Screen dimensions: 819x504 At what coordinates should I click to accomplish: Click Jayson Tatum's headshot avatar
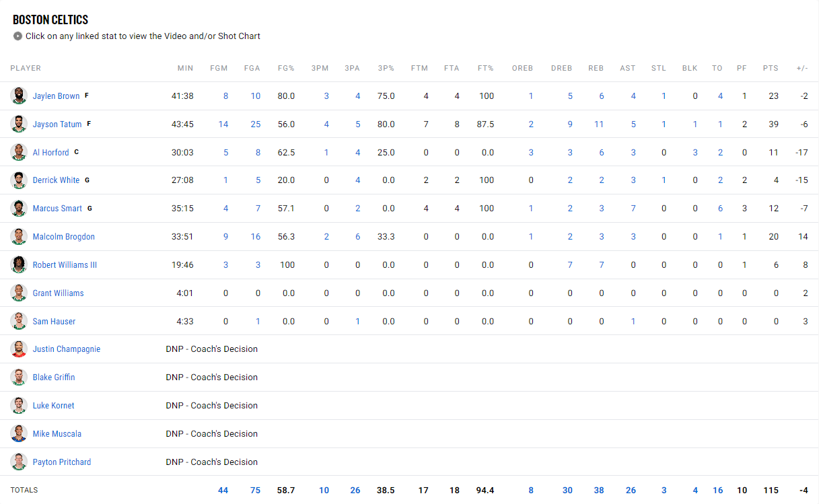coord(19,124)
